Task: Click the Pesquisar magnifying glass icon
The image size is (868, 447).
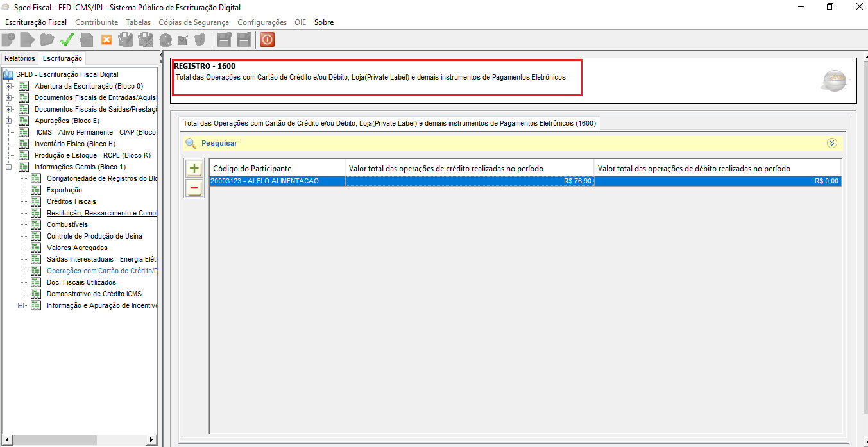Action: click(x=191, y=143)
